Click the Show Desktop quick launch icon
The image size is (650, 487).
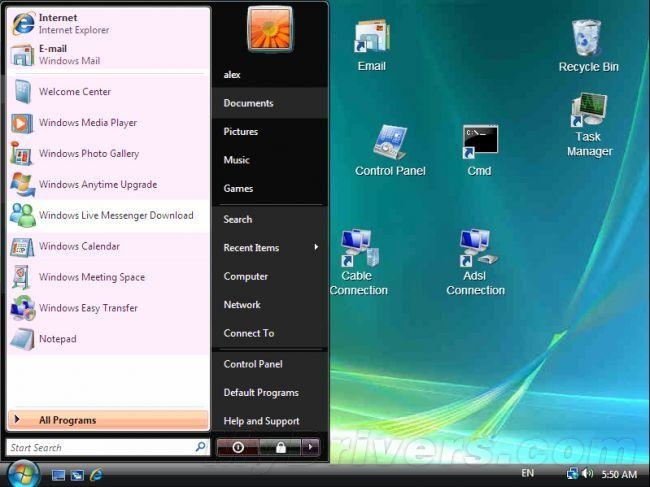coord(58,475)
